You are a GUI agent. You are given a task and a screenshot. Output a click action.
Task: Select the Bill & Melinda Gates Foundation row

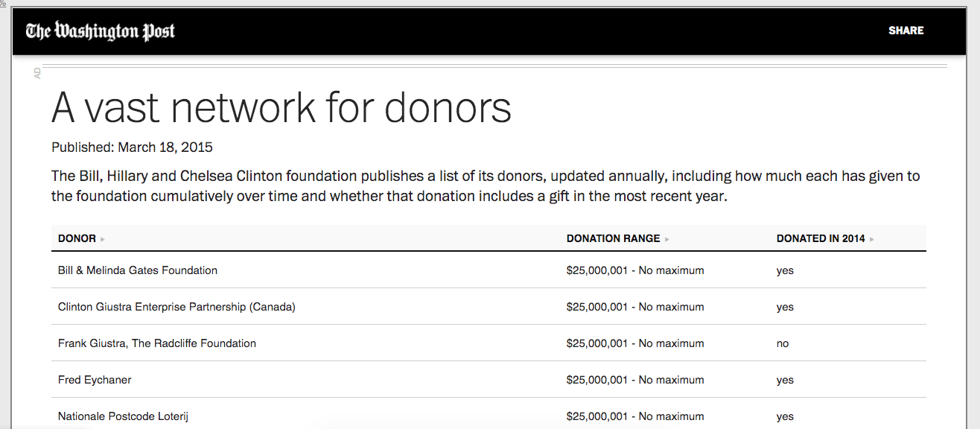pos(489,270)
